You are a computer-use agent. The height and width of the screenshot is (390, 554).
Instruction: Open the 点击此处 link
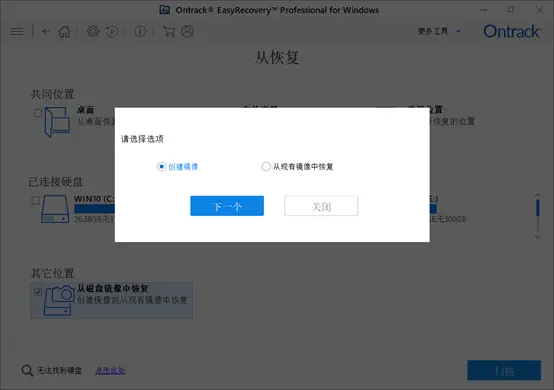tap(110, 370)
